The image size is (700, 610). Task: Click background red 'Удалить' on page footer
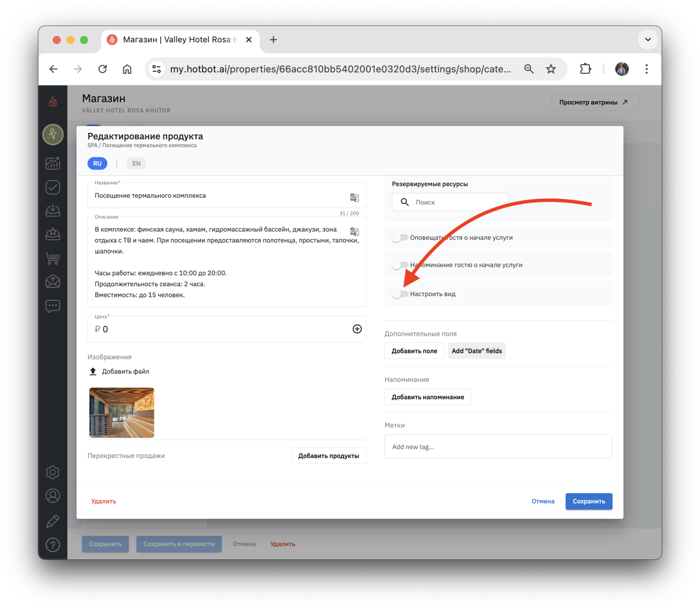pos(283,544)
